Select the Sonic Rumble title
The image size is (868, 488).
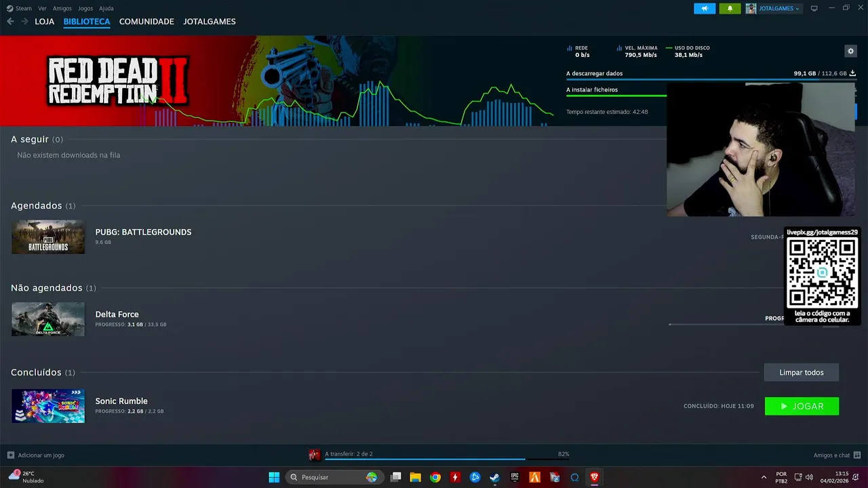(121, 401)
